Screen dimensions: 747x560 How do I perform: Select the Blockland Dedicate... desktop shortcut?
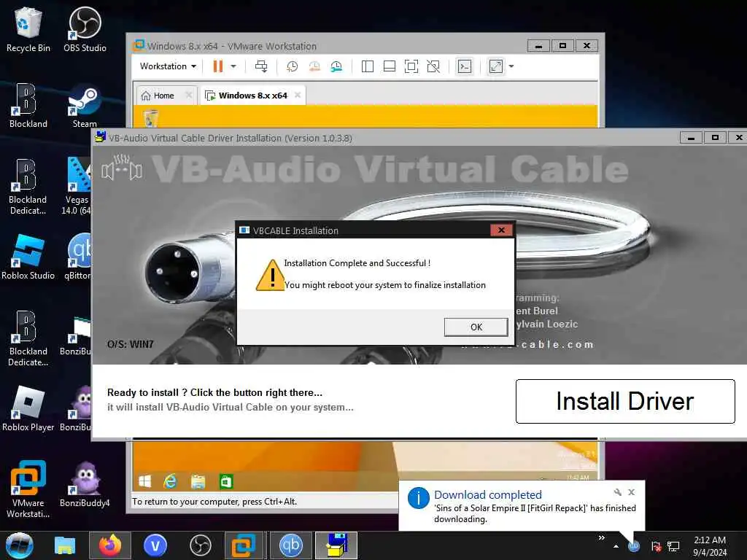pos(28,338)
